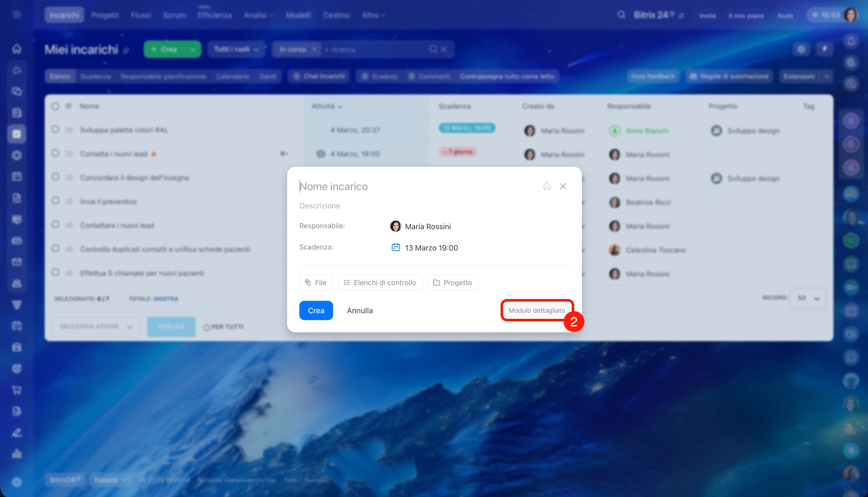Open the Seleziona azione dropdown
The image size is (868, 497).
pyautogui.click(x=96, y=327)
